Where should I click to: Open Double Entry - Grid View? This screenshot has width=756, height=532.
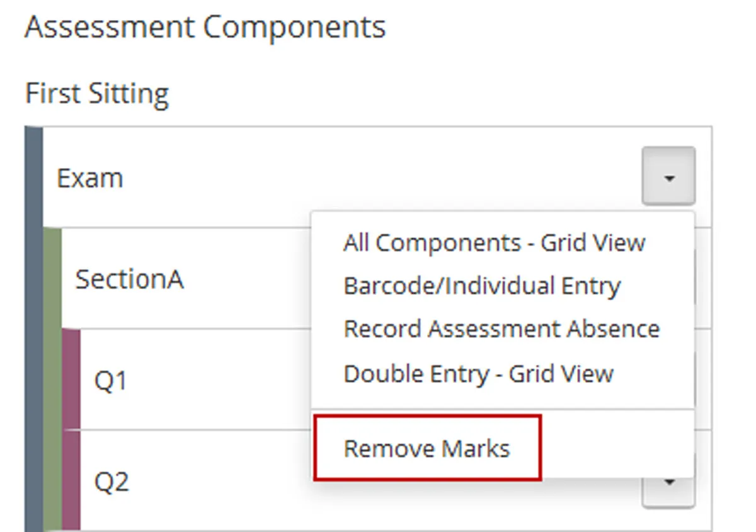click(x=478, y=373)
